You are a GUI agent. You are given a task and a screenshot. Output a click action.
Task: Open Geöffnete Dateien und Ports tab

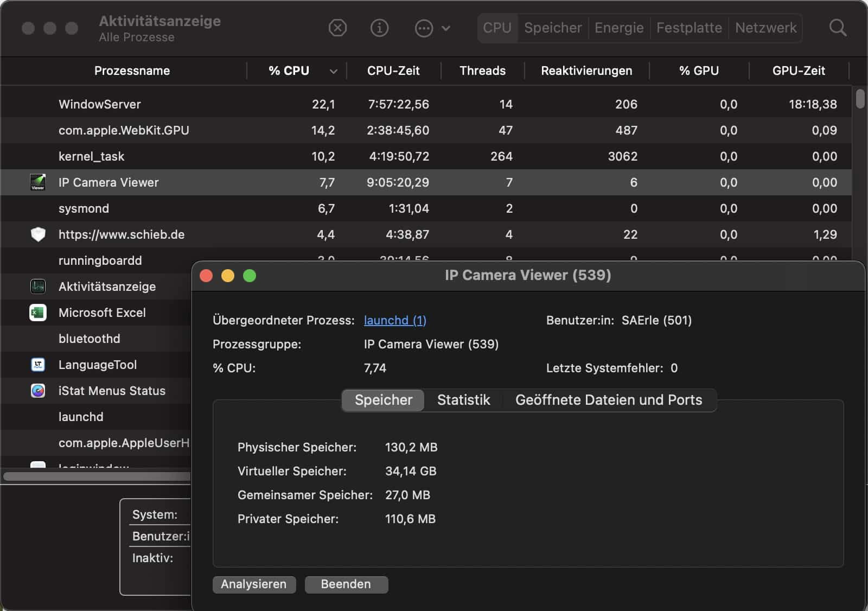click(609, 400)
